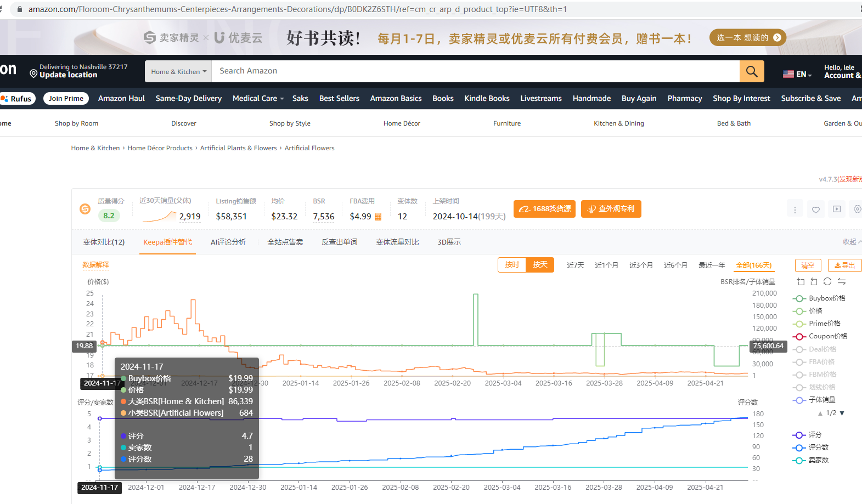Open the plugin settings gear icon

click(857, 209)
